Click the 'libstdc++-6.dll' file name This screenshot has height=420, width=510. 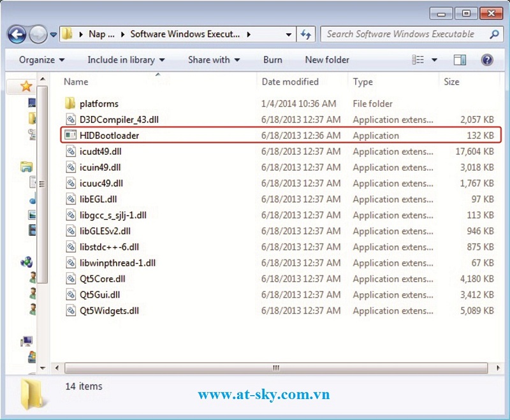pos(109,247)
